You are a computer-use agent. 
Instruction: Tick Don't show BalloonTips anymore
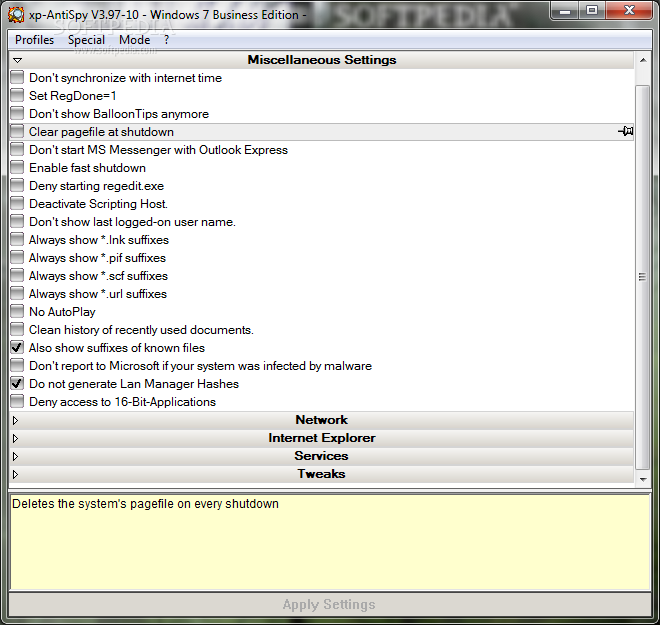tap(17, 114)
